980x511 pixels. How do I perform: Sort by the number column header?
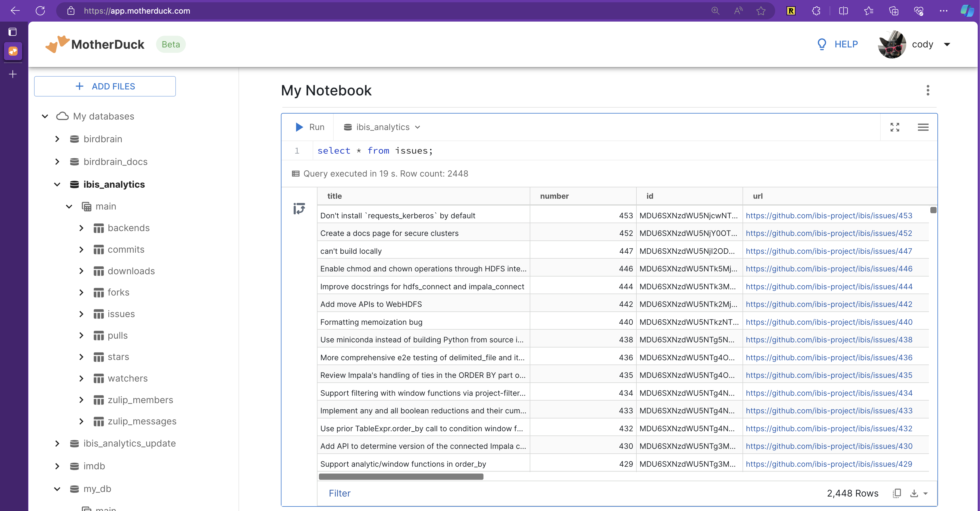[x=583, y=196]
